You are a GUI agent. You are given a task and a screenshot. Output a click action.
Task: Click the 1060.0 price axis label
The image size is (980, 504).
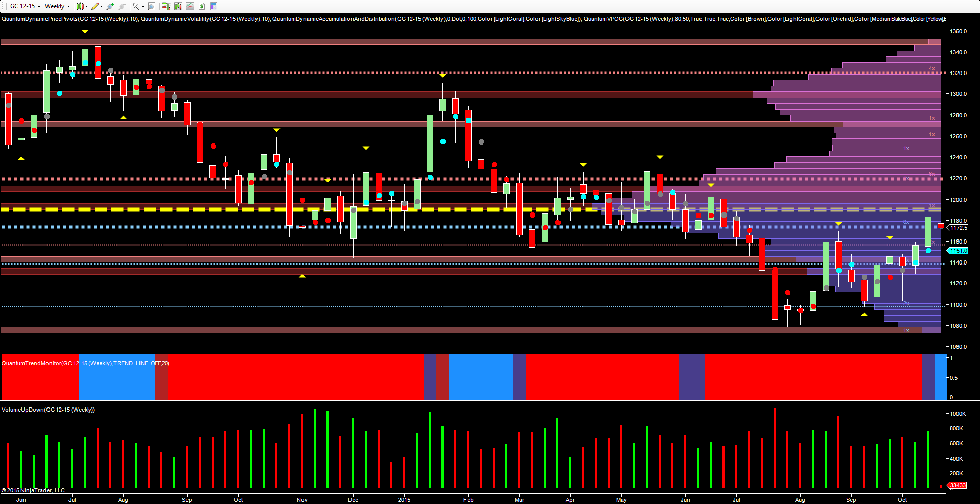coord(958,347)
